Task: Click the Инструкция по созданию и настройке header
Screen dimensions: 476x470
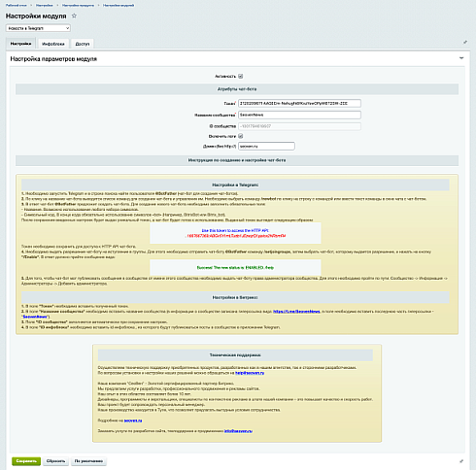Action: point(237,160)
